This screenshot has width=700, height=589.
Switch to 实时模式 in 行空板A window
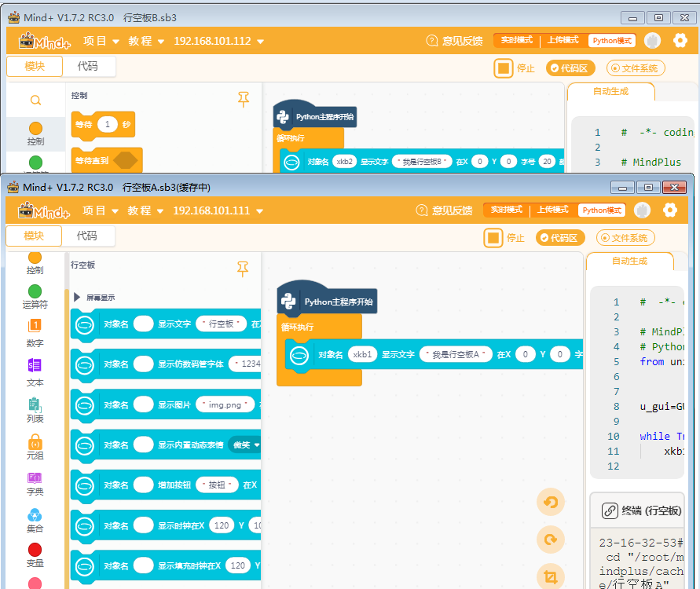506,210
